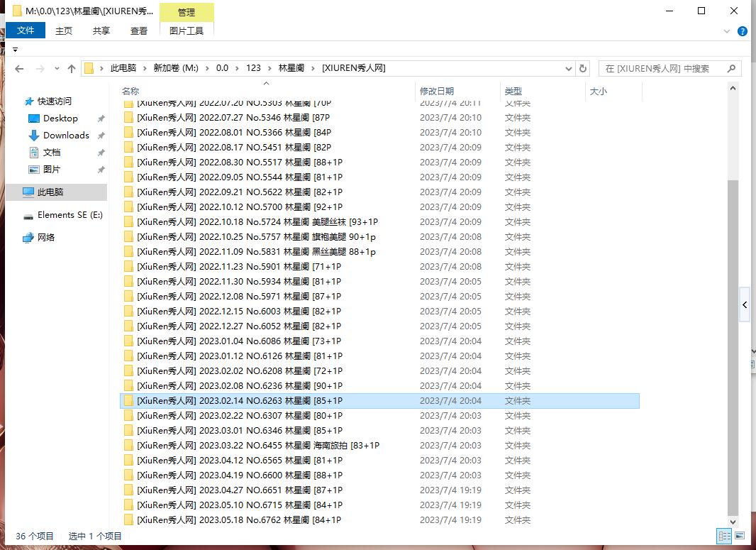Unpin Desktop using its pin icon
Image resolution: width=756 pixels, height=550 pixels.
101,119
